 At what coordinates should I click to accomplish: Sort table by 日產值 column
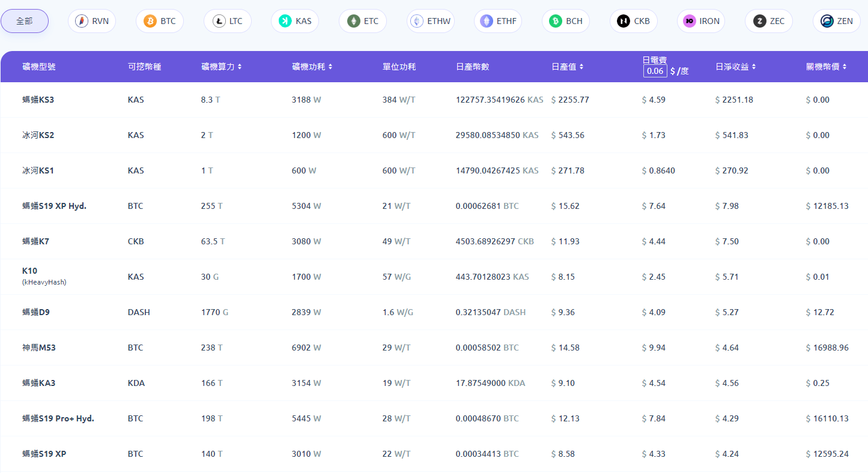click(x=581, y=67)
